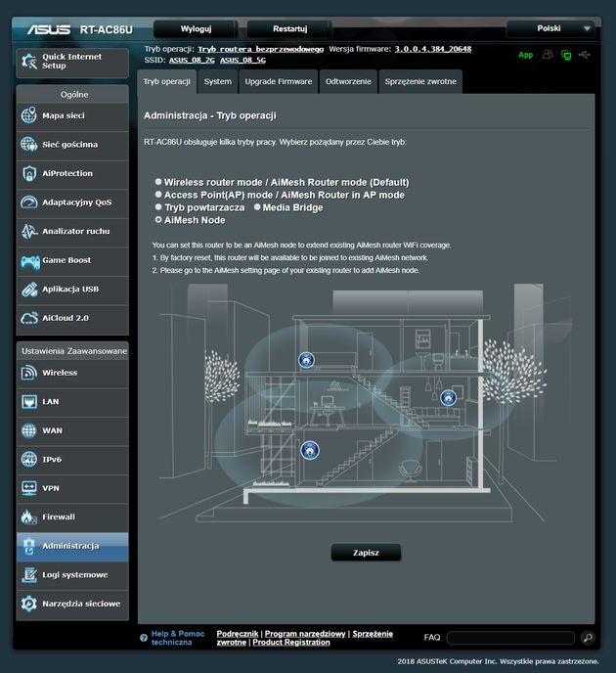Click the ASUS_08_2G SSID link

click(192, 60)
